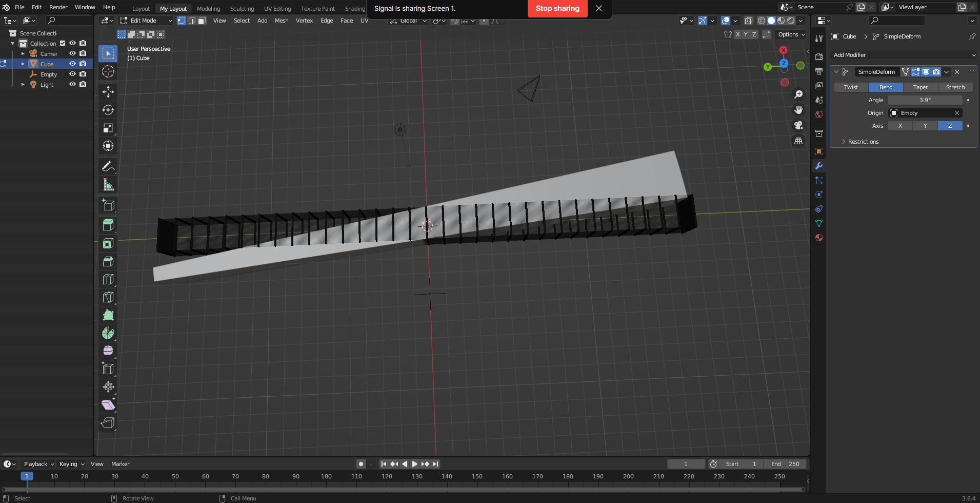980x503 pixels.
Task: Select the Rip Region tool
Action: coord(108,422)
